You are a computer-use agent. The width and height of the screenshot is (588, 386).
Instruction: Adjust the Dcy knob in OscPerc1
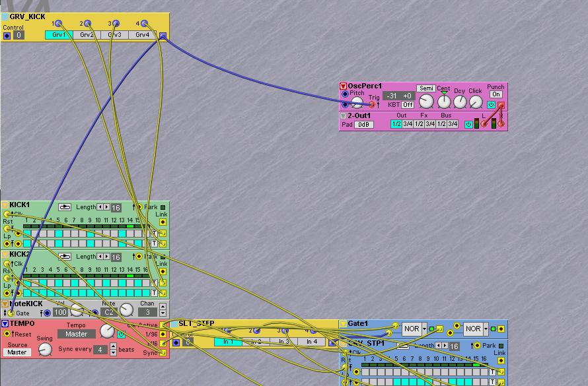pos(460,102)
